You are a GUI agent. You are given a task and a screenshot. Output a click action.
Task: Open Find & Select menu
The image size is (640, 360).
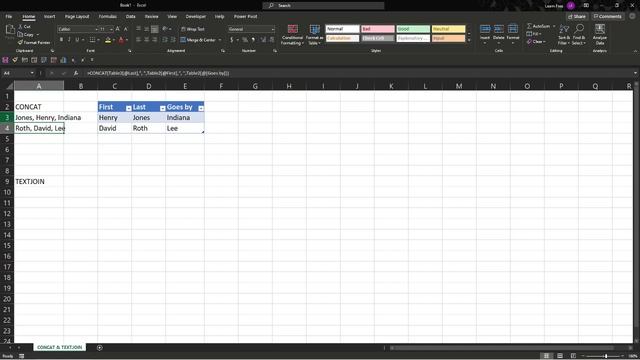pyautogui.click(x=579, y=34)
